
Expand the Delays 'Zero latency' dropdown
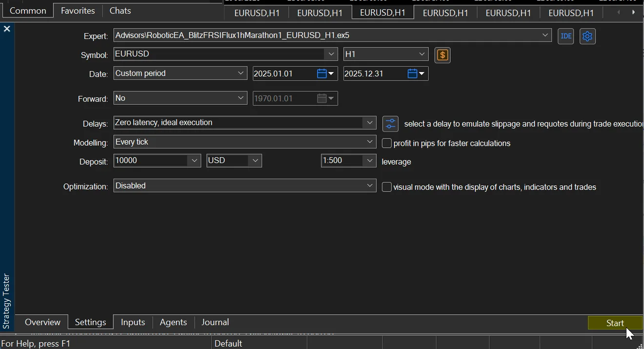370,122
